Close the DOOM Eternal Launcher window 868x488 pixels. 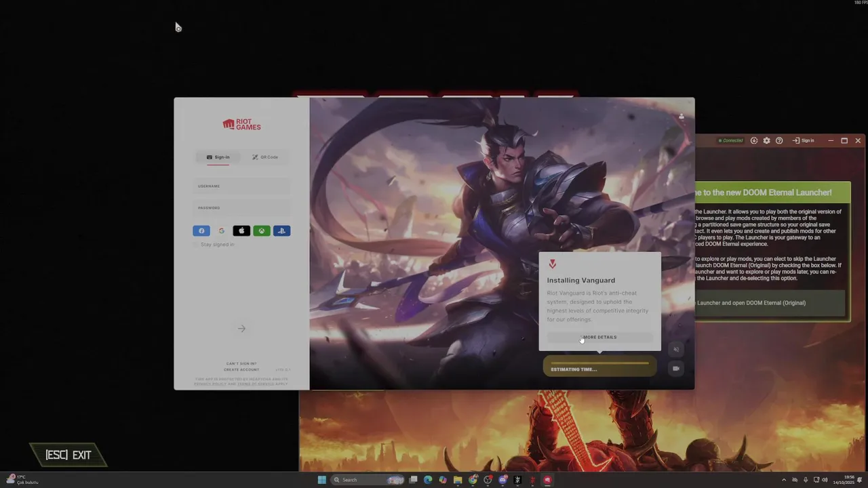858,141
